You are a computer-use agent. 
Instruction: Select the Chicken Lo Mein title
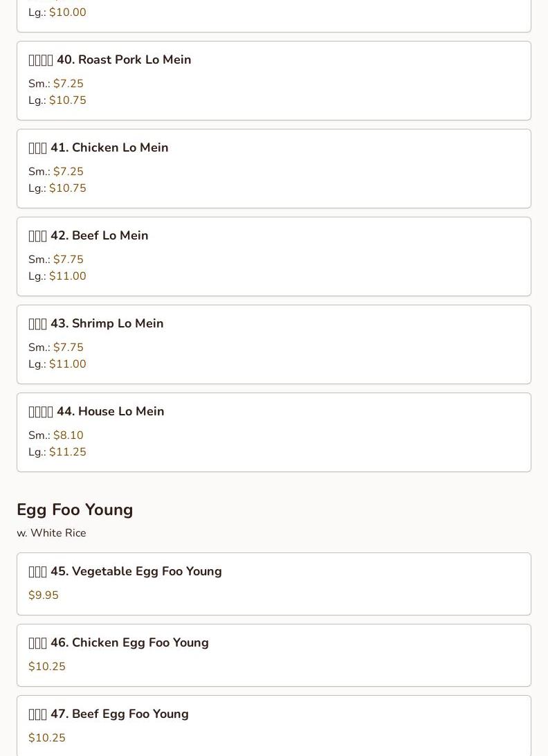click(x=98, y=147)
